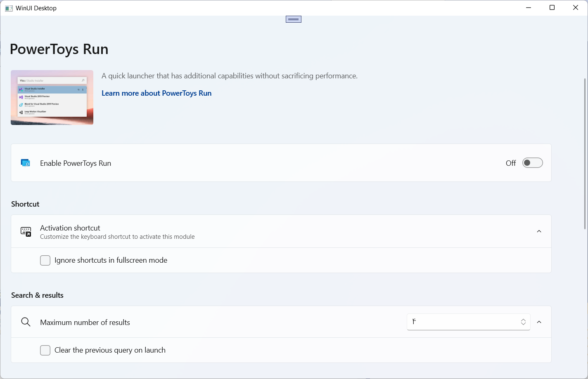Click the quick launcher description text

[230, 76]
